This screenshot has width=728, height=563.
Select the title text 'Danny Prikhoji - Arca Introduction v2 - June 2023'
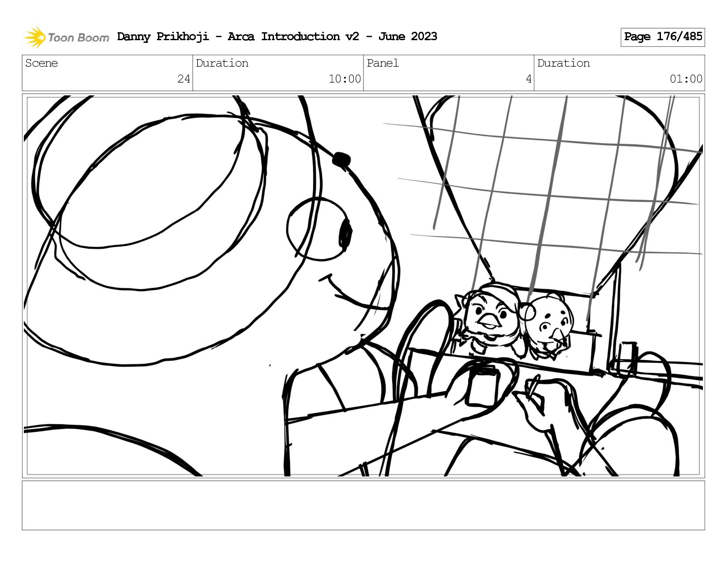[x=277, y=37]
